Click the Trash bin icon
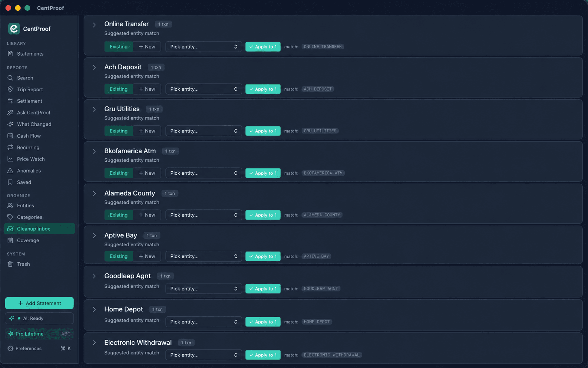This screenshot has width=588, height=368. coord(10,264)
